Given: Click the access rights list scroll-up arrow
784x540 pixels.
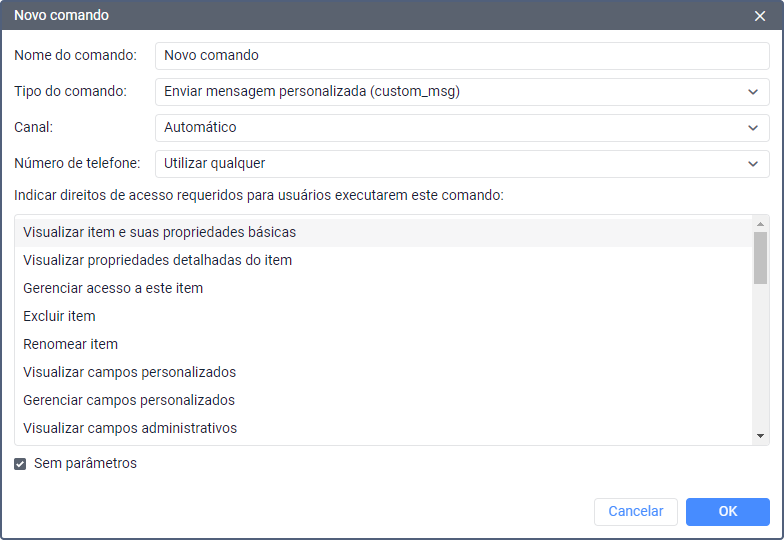Looking at the screenshot, I should (761, 224).
